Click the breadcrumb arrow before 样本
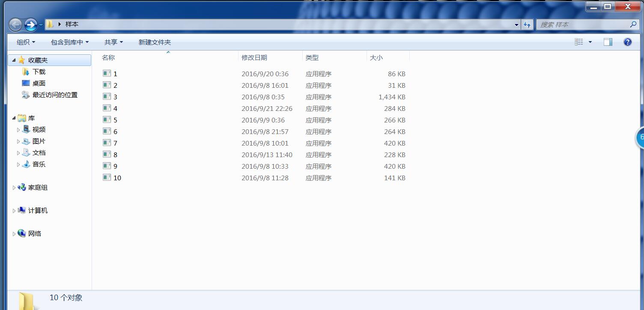Screen dimensions: 644x310 pos(60,24)
